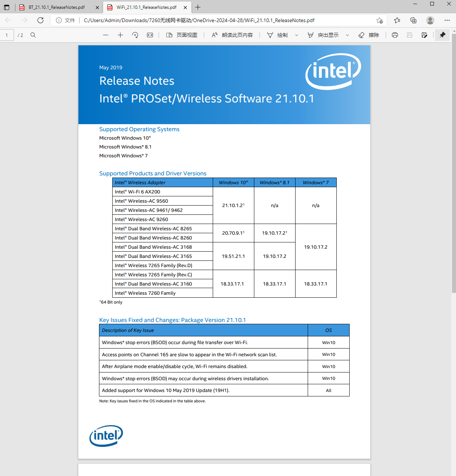Image resolution: width=456 pixels, height=476 pixels.
Task: Click 'After Airplane mode enable/disable cycle' row
Action: (224, 367)
